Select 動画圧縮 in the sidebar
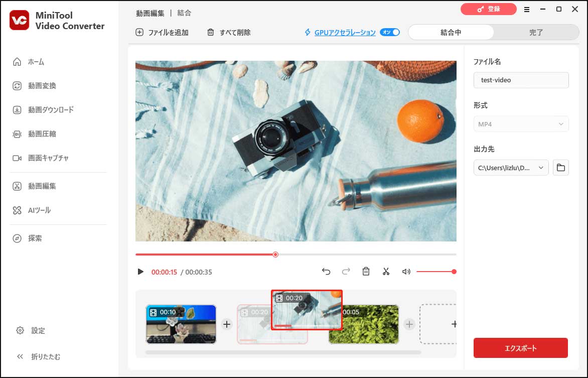The image size is (588, 378). click(x=35, y=134)
